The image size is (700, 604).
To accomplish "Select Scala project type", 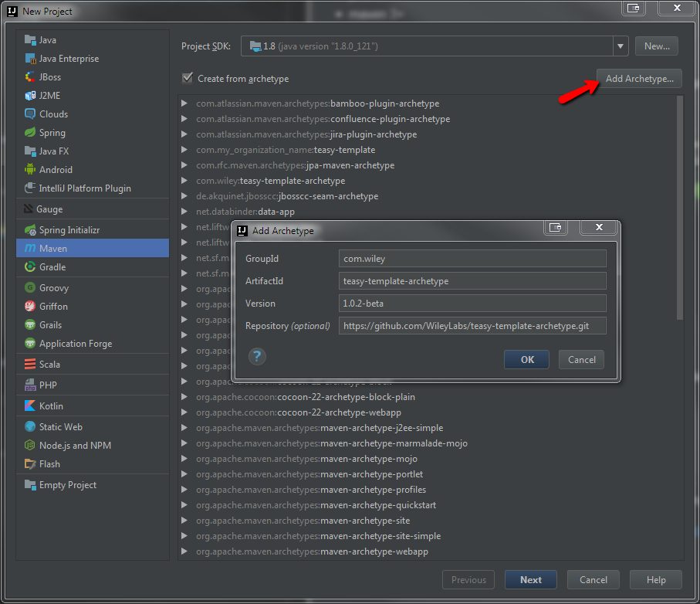I will click(93, 364).
